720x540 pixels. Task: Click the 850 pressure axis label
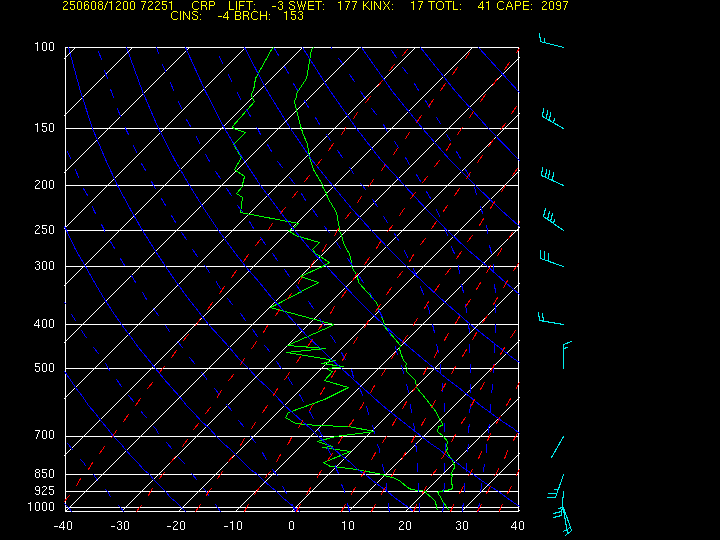point(45,473)
